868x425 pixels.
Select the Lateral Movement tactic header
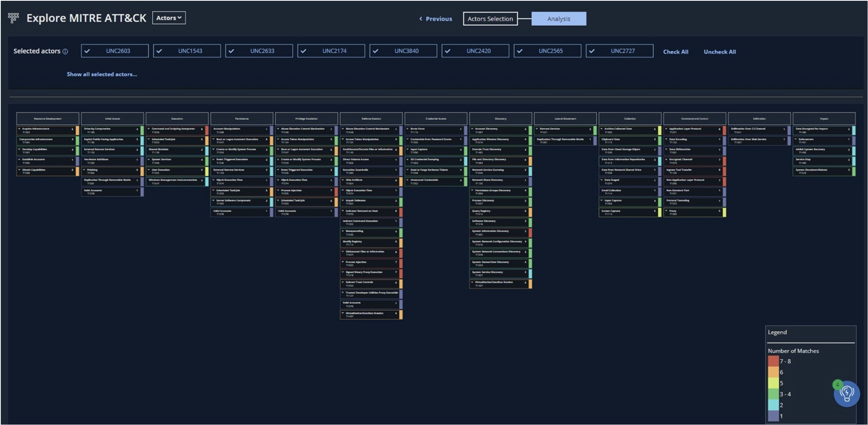click(x=565, y=119)
